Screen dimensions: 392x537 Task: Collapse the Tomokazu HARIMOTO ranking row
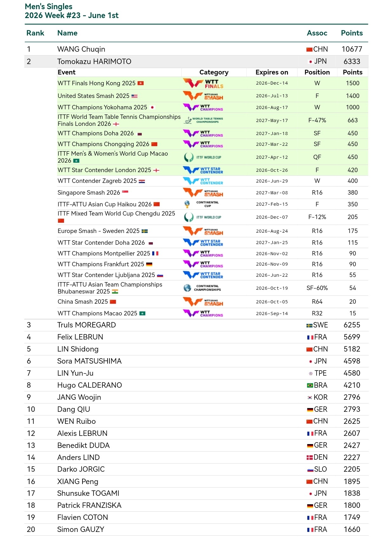[x=196, y=61]
